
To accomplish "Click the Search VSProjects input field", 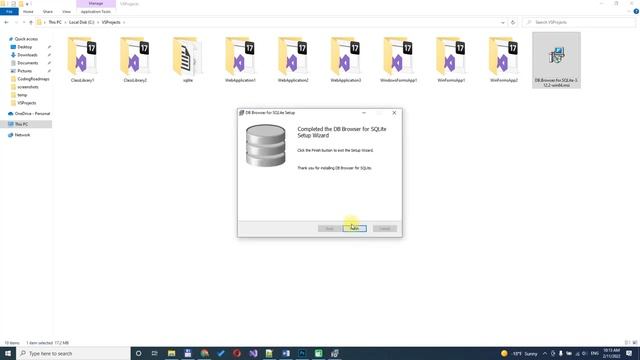I will pyautogui.click(x=578, y=22).
